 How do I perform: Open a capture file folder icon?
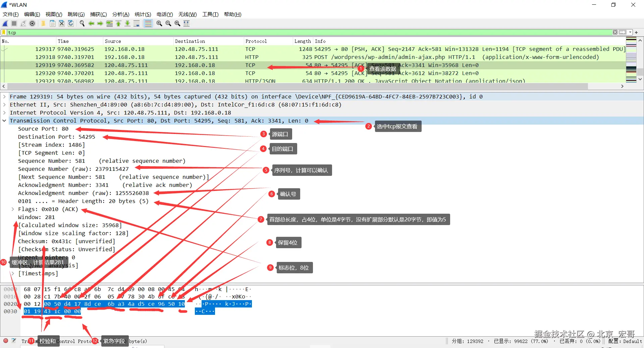[x=43, y=23]
